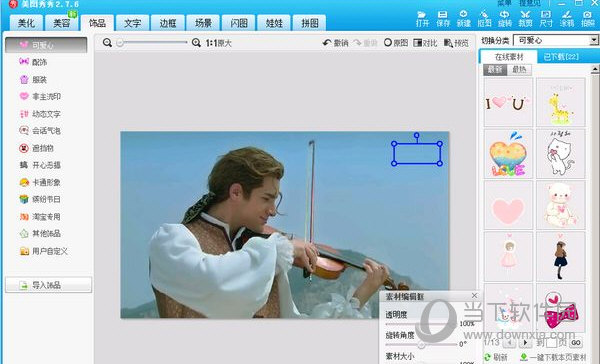Image resolution: width=600 pixels, height=364 pixels.
Task: Show the 在线素材 online materials tab
Action: (x=509, y=57)
